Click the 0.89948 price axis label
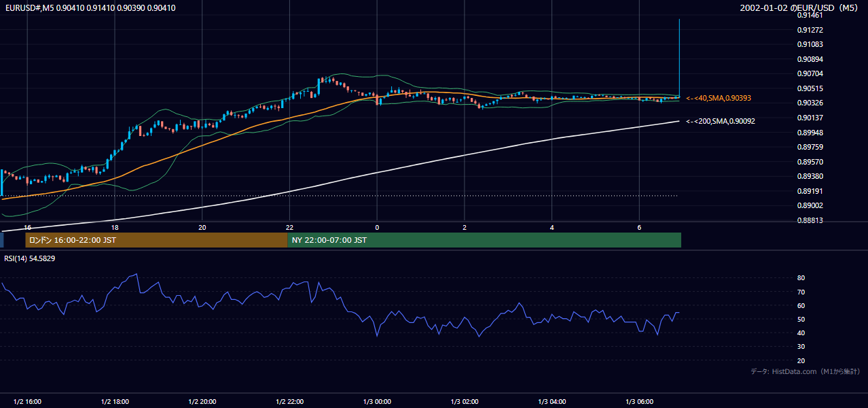Image resolution: width=868 pixels, height=408 pixels. 810,133
